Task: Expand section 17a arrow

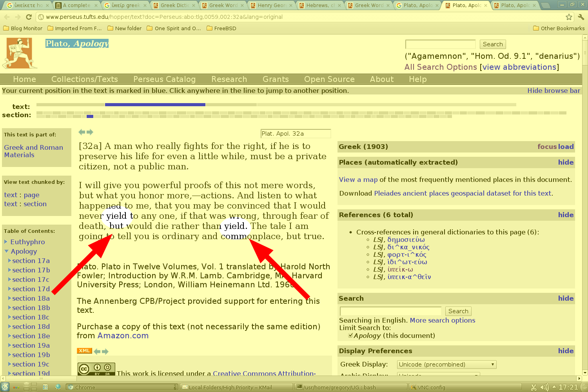Action: point(10,261)
